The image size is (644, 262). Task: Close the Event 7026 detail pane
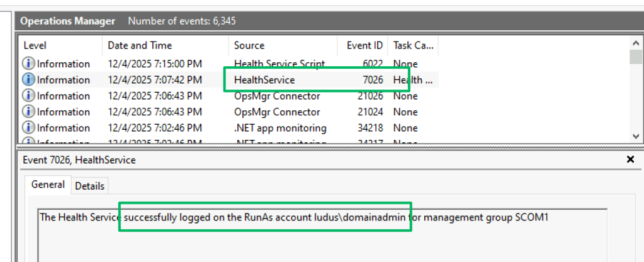coord(630,160)
